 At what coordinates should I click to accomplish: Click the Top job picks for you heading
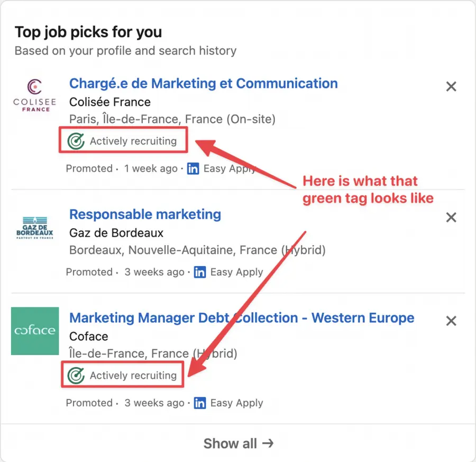(x=88, y=32)
